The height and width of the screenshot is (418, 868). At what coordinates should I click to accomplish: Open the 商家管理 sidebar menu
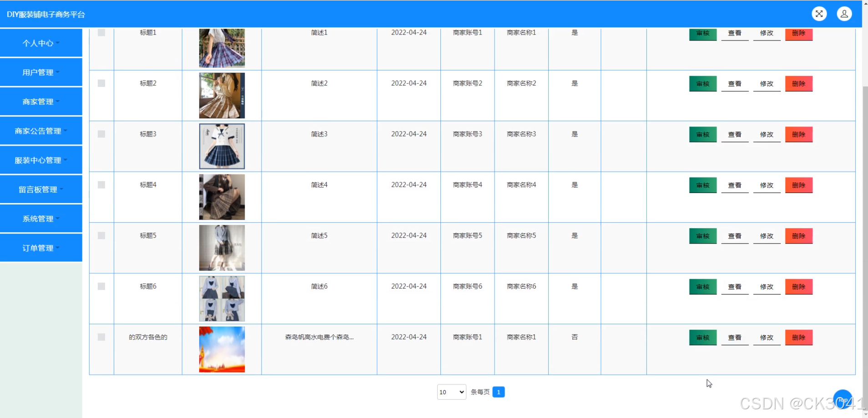[x=41, y=102]
